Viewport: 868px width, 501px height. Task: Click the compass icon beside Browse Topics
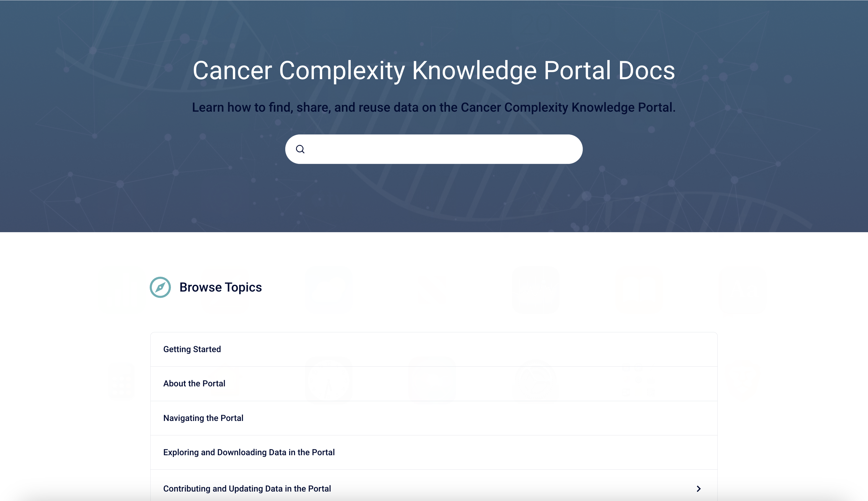pos(160,287)
